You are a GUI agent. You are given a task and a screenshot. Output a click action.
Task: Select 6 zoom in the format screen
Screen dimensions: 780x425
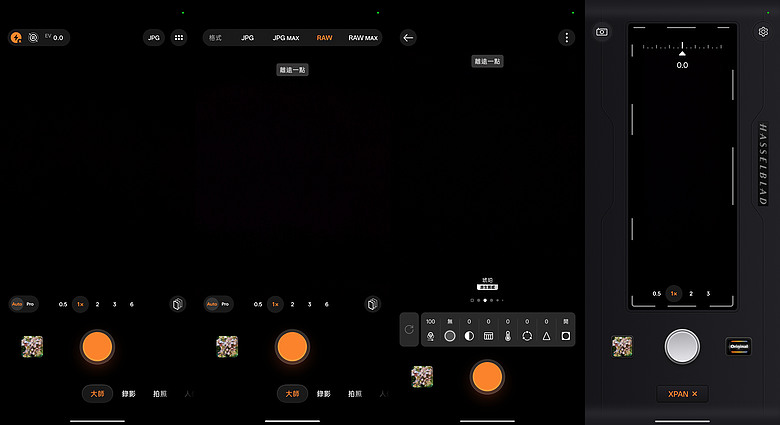pyautogui.click(x=327, y=304)
